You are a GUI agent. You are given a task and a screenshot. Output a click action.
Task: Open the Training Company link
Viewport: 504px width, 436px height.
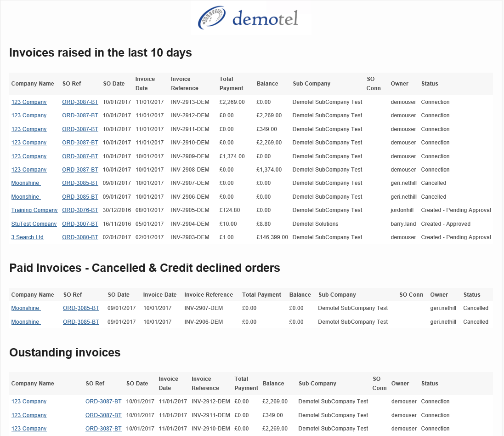click(34, 210)
